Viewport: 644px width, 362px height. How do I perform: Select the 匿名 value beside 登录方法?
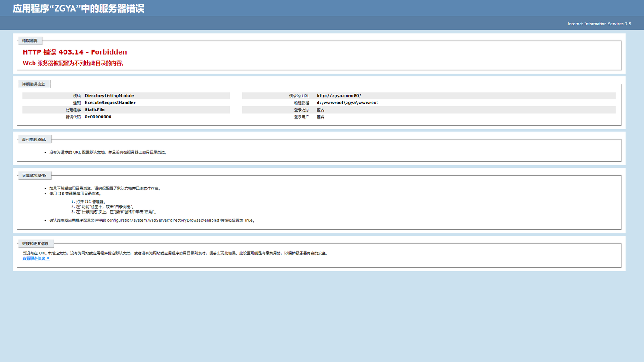tap(320, 110)
